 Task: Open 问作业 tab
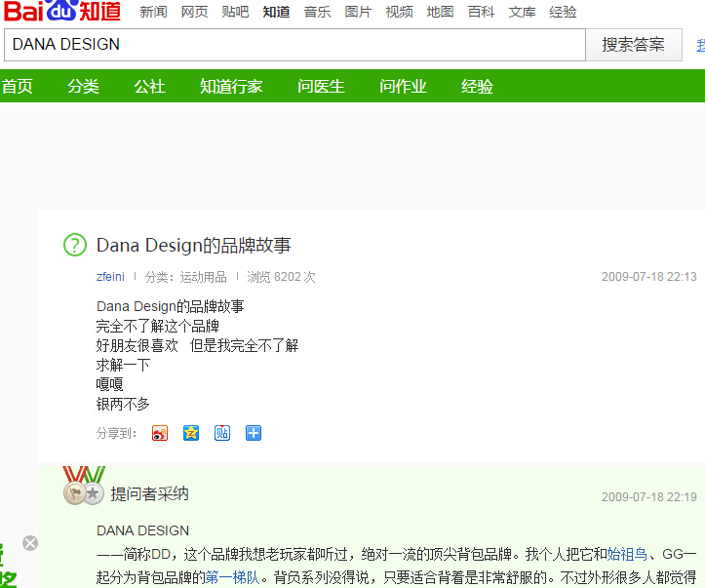pos(403,86)
